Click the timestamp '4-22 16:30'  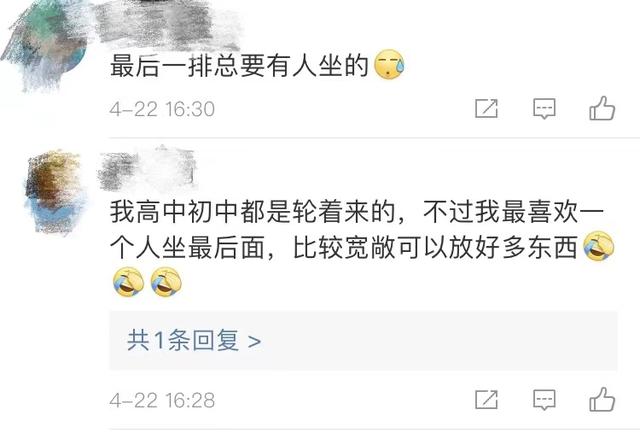point(162,109)
